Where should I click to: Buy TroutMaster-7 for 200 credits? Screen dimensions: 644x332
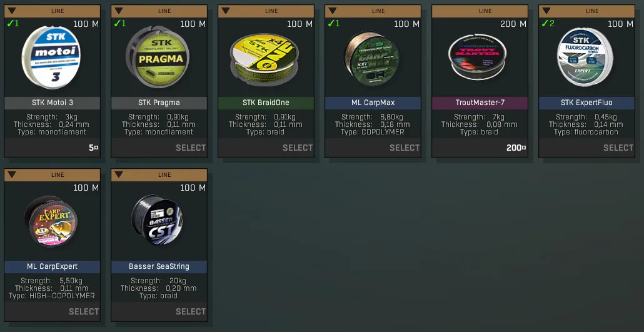click(x=516, y=148)
